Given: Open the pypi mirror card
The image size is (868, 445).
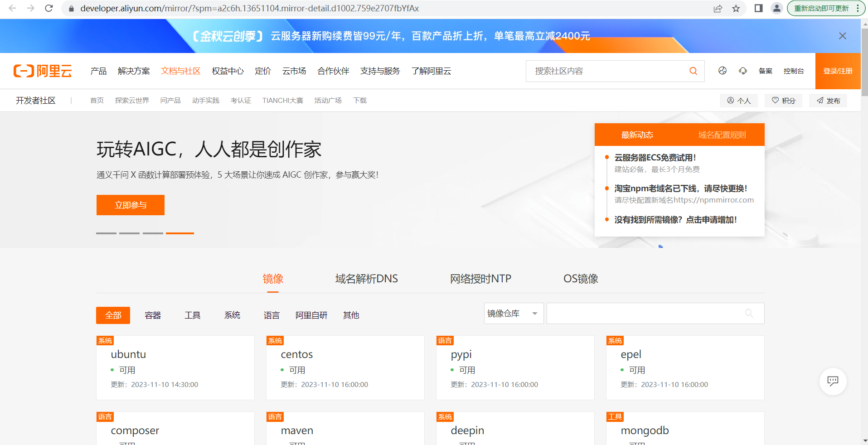Looking at the screenshot, I should 515,368.
